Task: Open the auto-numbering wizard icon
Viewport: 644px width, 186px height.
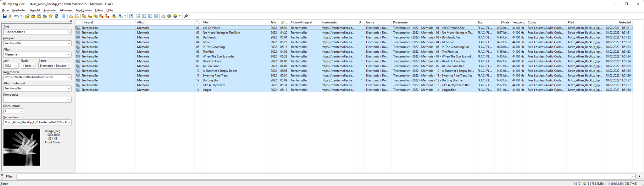Action: pos(156,16)
